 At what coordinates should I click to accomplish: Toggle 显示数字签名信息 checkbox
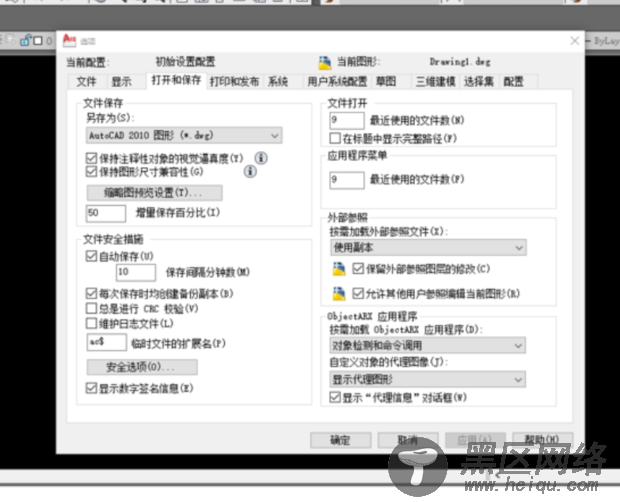click(x=91, y=388)
